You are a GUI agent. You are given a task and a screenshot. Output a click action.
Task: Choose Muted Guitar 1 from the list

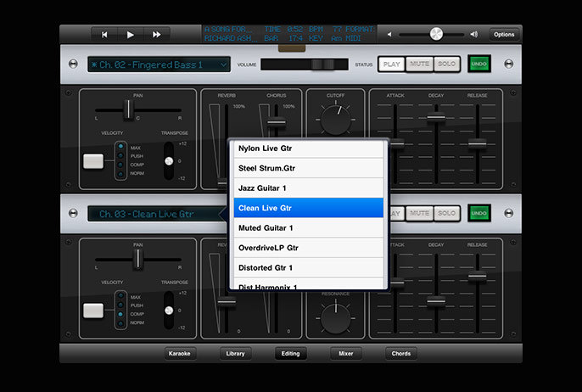pos(309,228)
